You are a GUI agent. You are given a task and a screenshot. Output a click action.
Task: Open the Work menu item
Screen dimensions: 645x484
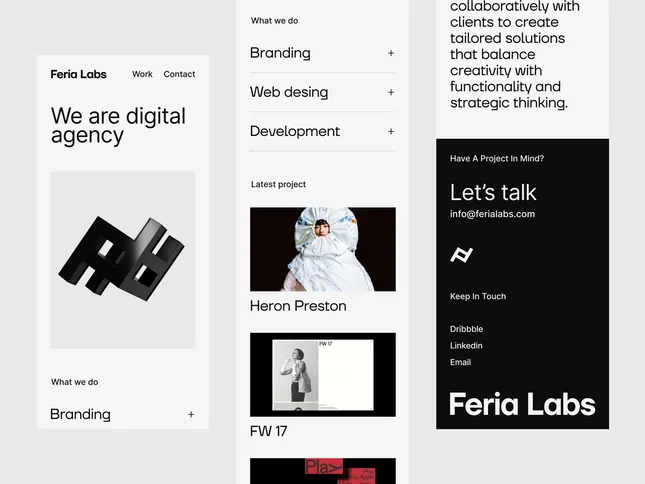tap(142, 74)
